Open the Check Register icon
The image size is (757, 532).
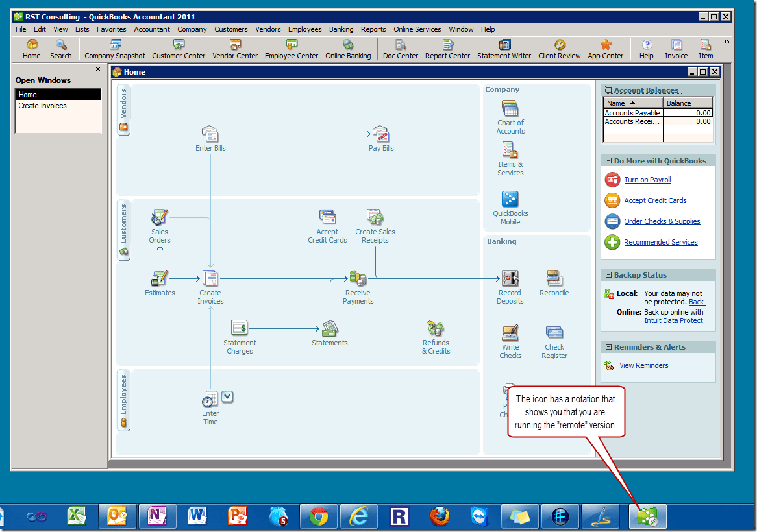pos(554,333)
